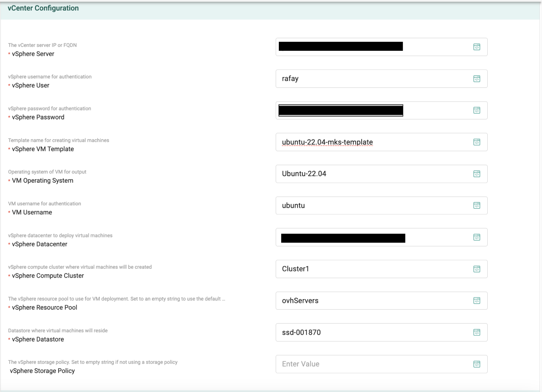Viewport: 542px width, 392px height.
Task: Click description 'Datastore where virtual machines will reside'
Action: [x=58, y=331]
